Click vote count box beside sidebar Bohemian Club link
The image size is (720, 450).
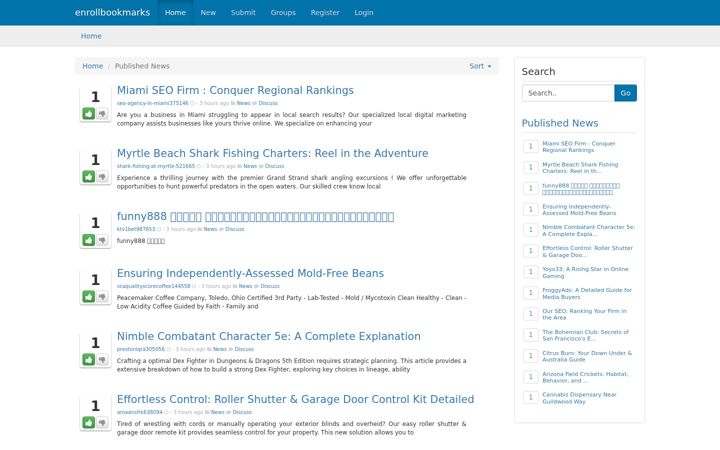[x=531, y=335]
